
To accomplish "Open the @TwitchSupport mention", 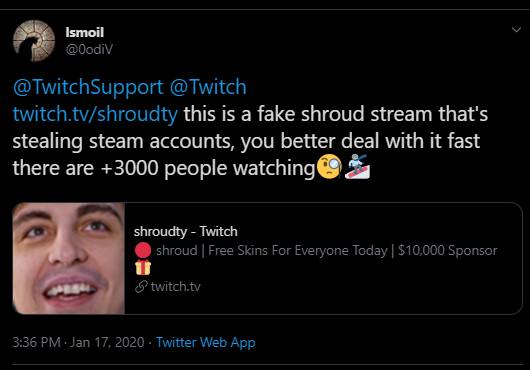I will [88, 87].
